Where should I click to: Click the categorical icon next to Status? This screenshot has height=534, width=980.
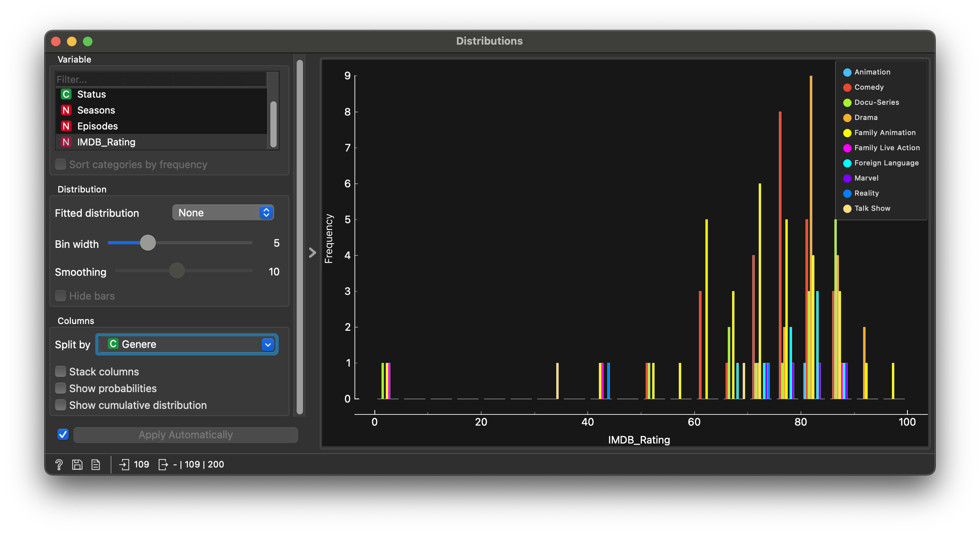coord(66,94)
